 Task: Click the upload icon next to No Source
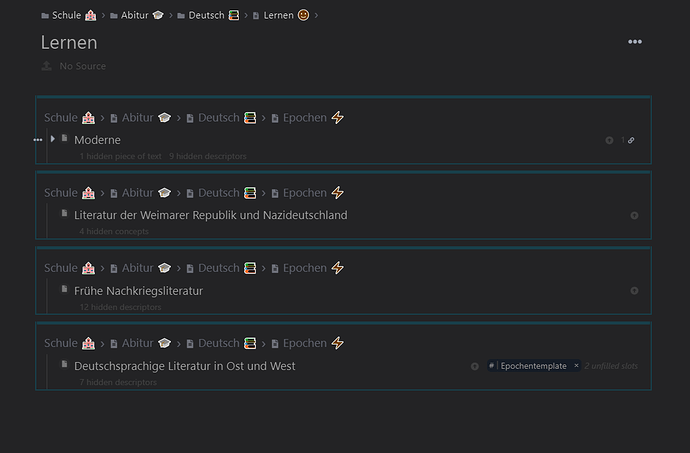[x=46, y=66]
